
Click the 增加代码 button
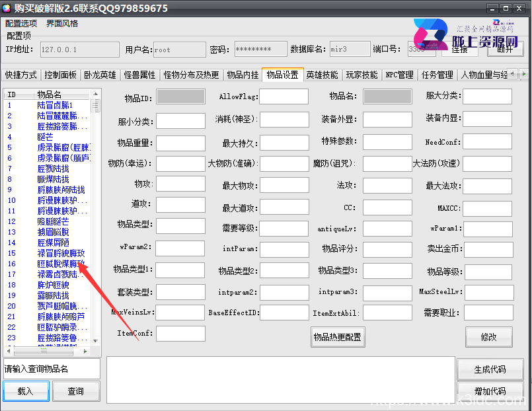(x=490, y=391)
